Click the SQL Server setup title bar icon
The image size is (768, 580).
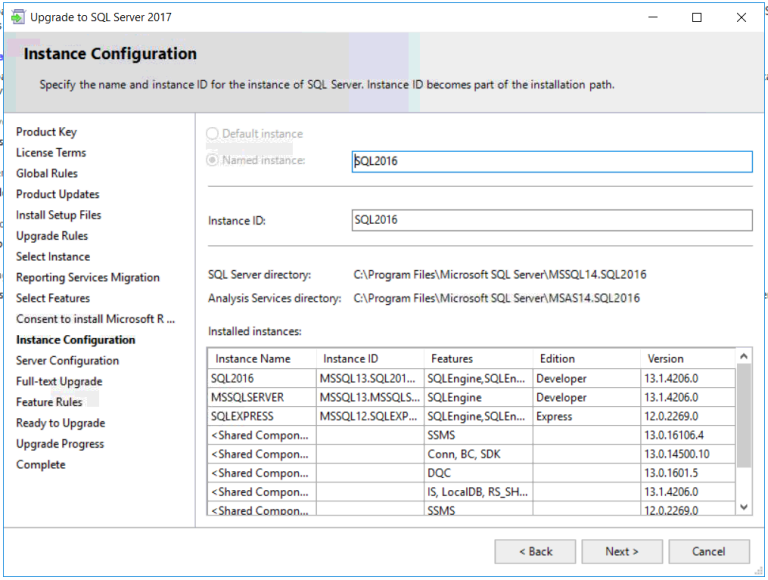pos(17,17)
